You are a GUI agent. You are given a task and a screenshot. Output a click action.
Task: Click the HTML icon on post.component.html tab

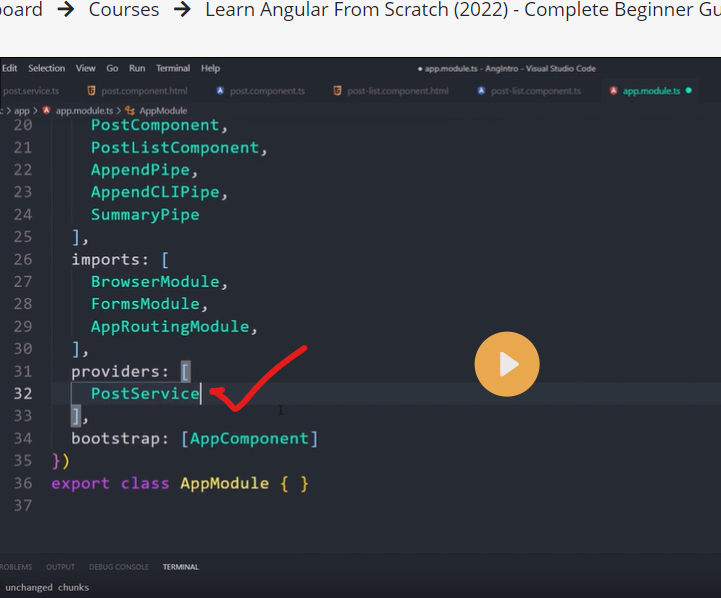(92, 91)
